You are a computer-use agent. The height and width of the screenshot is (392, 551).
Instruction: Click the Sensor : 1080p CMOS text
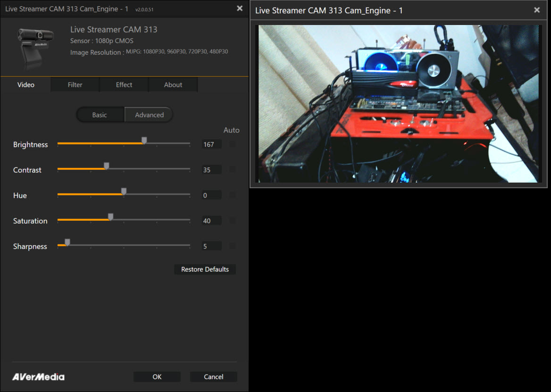pos(101,41)
